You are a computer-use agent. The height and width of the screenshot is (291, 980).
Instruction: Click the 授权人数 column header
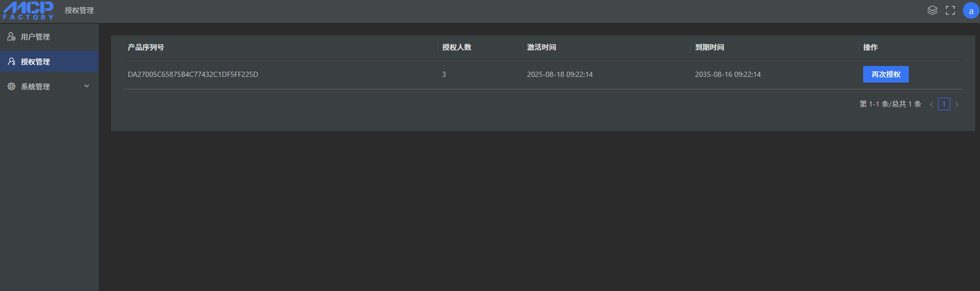457,47
